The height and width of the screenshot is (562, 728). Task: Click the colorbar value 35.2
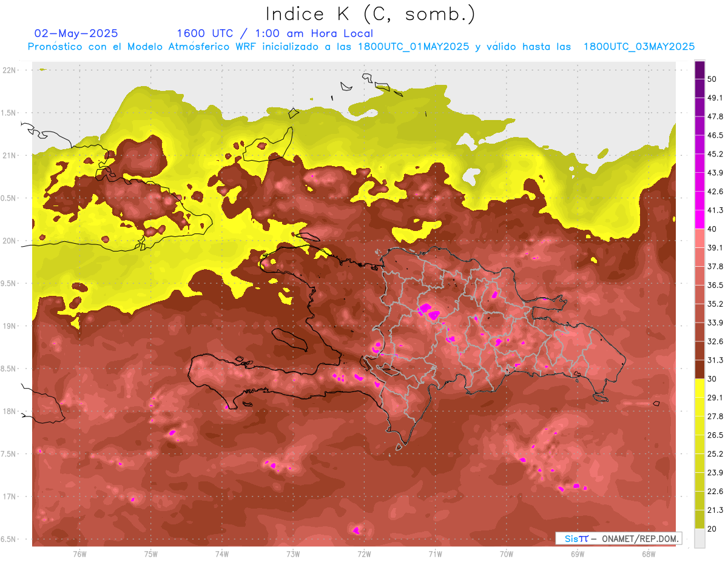[715, 304]
